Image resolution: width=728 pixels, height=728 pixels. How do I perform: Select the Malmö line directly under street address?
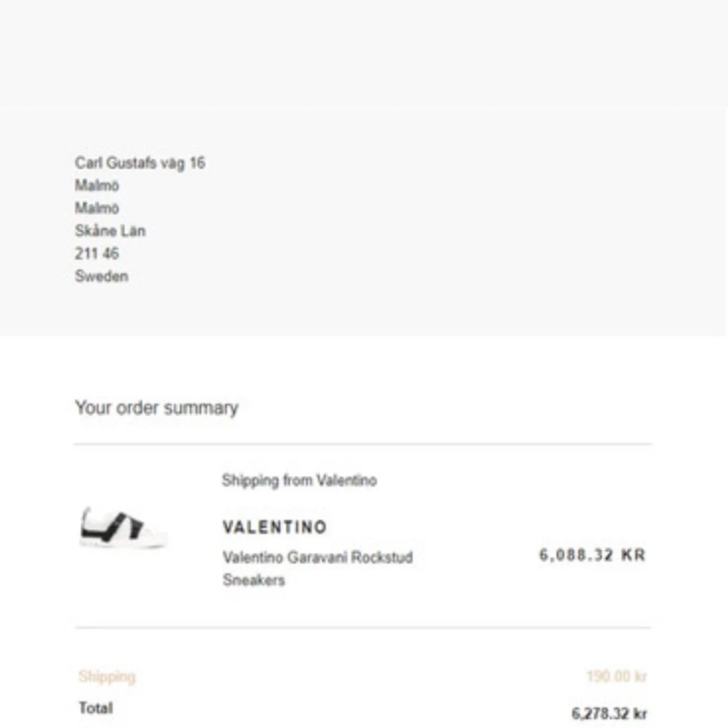click(x=96, y=185)
